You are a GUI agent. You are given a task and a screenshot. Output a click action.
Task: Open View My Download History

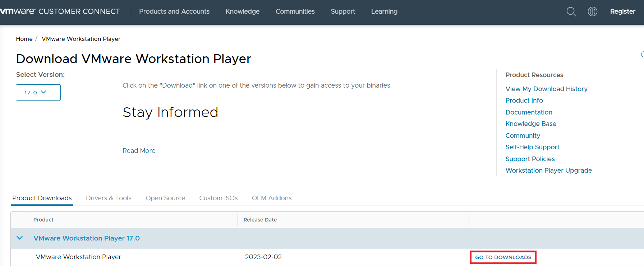click(x=546, y=89)
